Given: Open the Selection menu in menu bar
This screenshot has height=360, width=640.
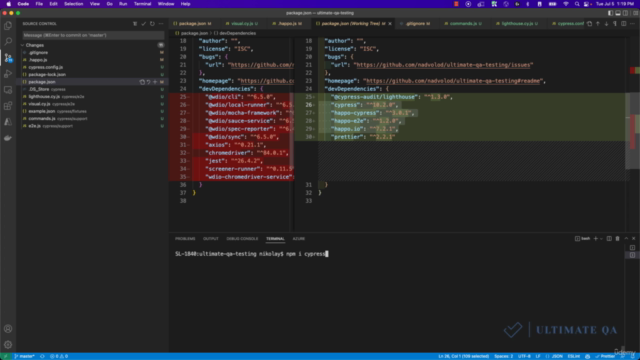Looking at the screenshot, I should [x=73, y=4].
